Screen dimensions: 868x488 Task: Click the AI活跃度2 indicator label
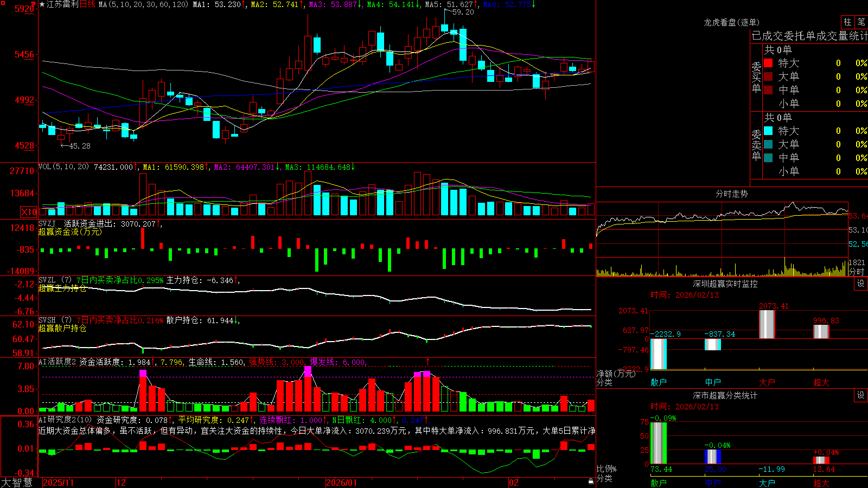58,362
